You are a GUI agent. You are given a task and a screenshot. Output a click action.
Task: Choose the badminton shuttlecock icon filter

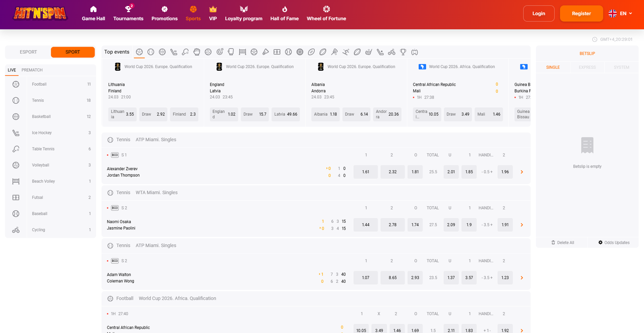click(x=265, y=52)
